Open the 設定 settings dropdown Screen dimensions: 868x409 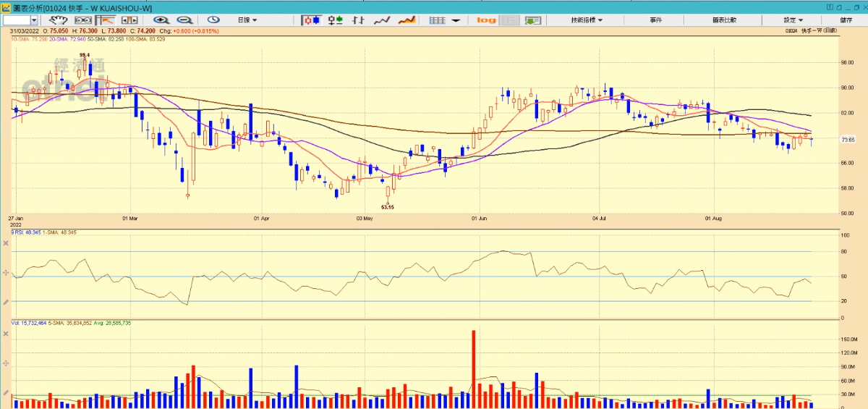pos(793,20)
